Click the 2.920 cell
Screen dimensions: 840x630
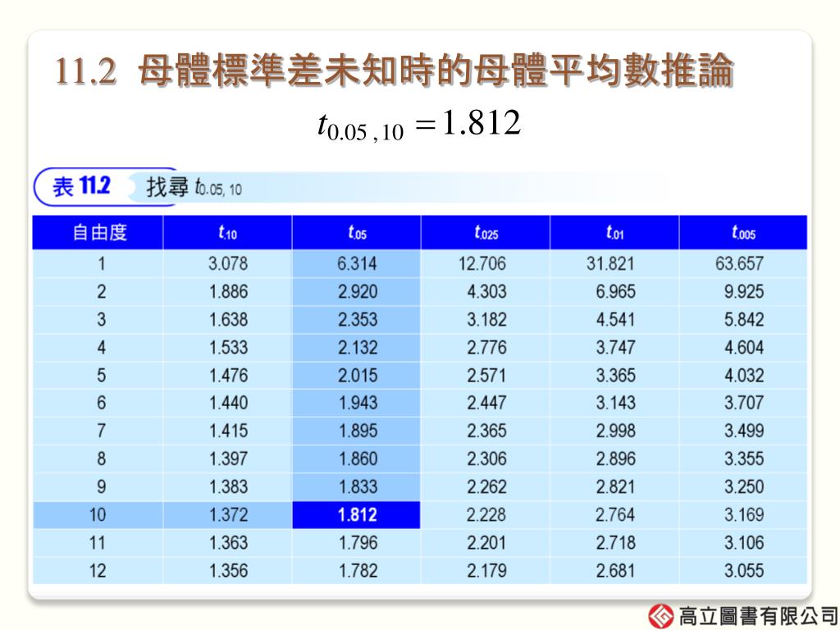358,291
